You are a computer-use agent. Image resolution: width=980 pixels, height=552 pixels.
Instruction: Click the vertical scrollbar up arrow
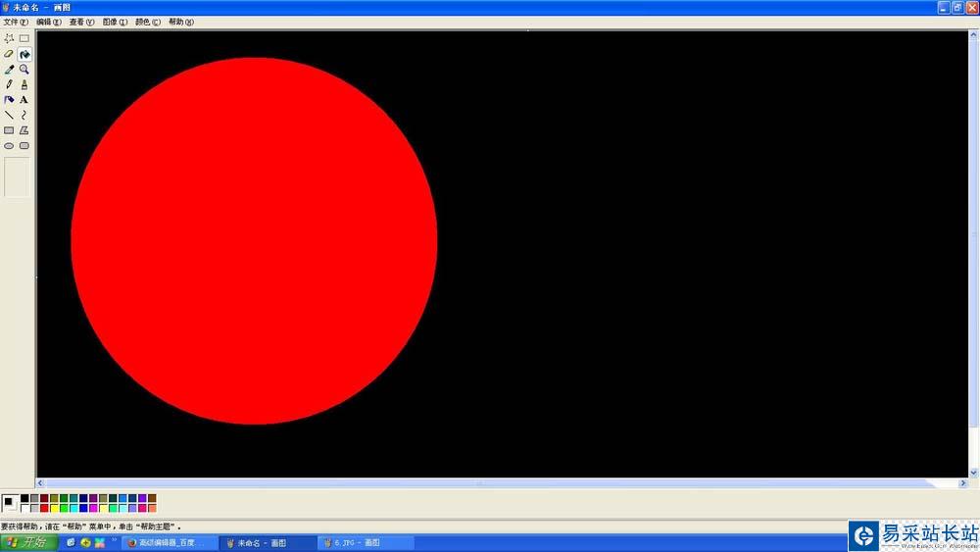(x=974, y=35)
